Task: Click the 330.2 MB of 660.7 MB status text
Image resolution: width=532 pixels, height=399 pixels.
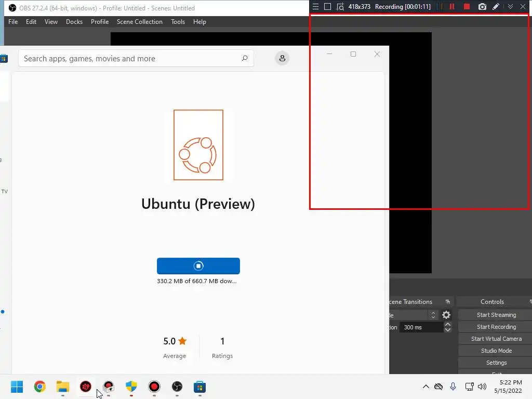Action: click(197, 281)
